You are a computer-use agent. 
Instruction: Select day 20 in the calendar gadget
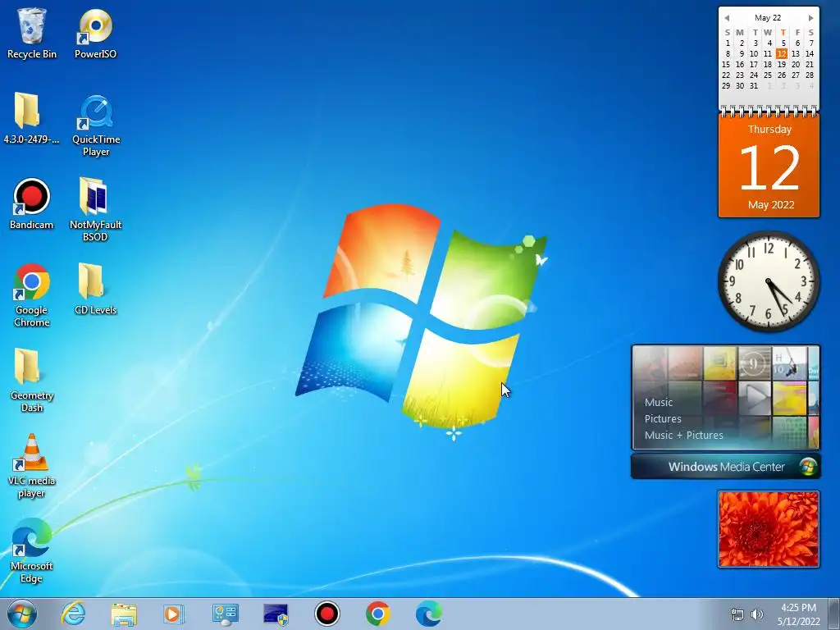[x=796, y=64]
